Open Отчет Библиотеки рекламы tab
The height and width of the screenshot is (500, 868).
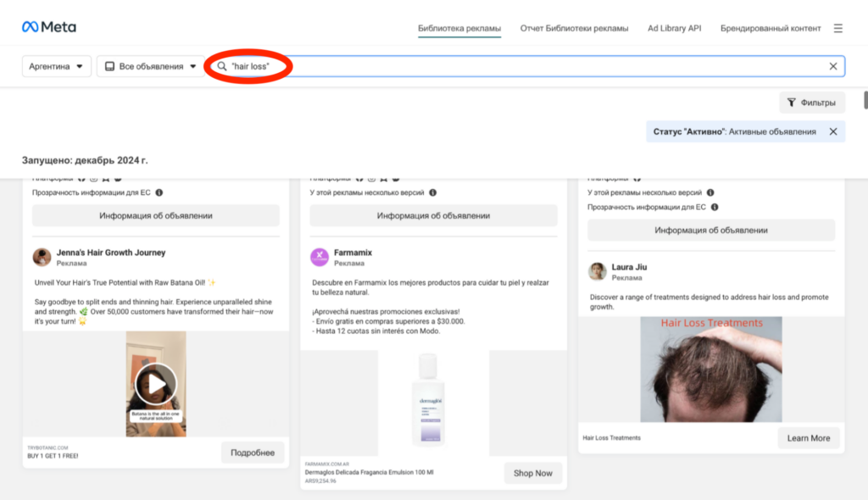click(574, 28)
